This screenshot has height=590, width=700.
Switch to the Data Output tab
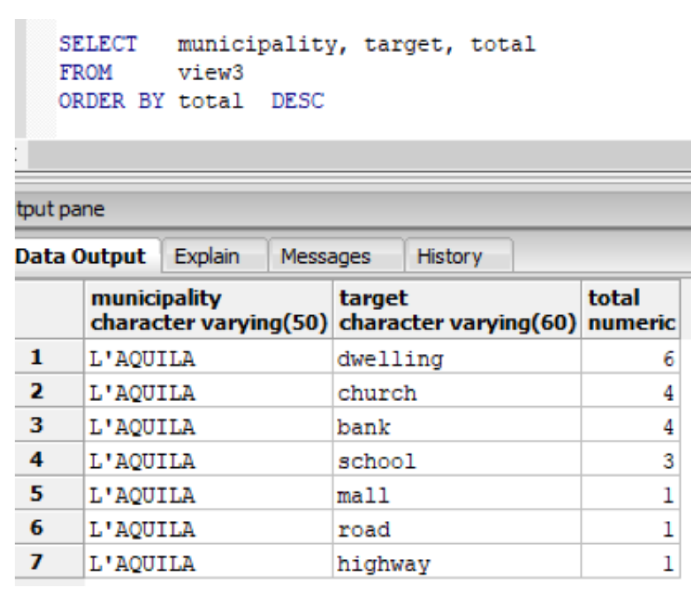point(82,257)
